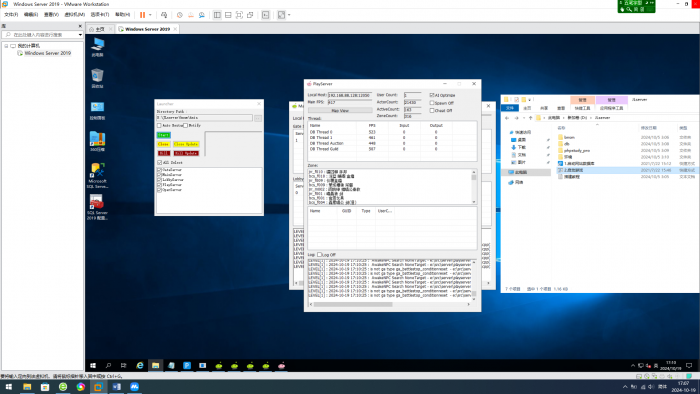
Task: Open the Recycle Bin desktop icon
Action: click(x=97, y=78)
